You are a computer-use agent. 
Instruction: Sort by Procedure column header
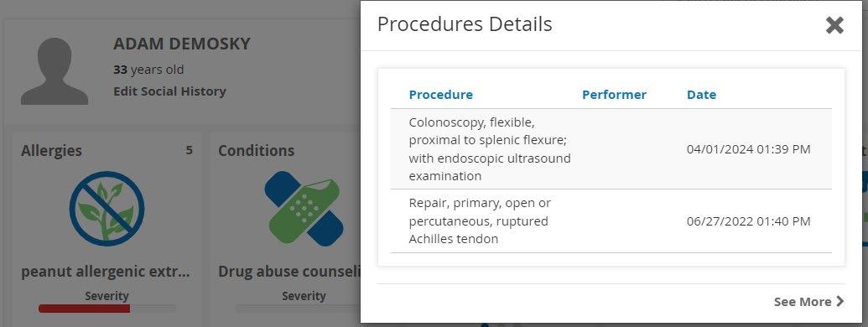point(440,95)
